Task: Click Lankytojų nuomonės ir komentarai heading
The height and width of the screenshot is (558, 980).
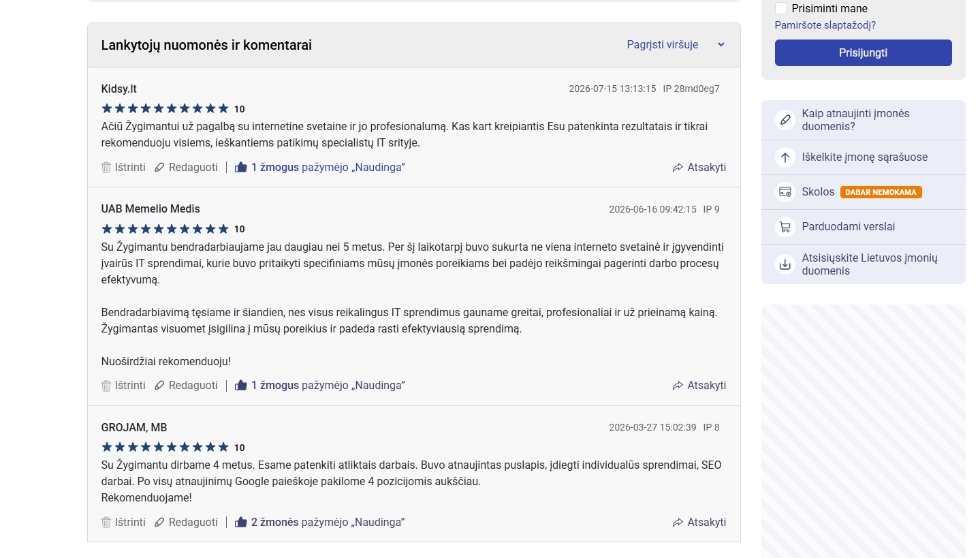Action: click(x=206, y=45)
